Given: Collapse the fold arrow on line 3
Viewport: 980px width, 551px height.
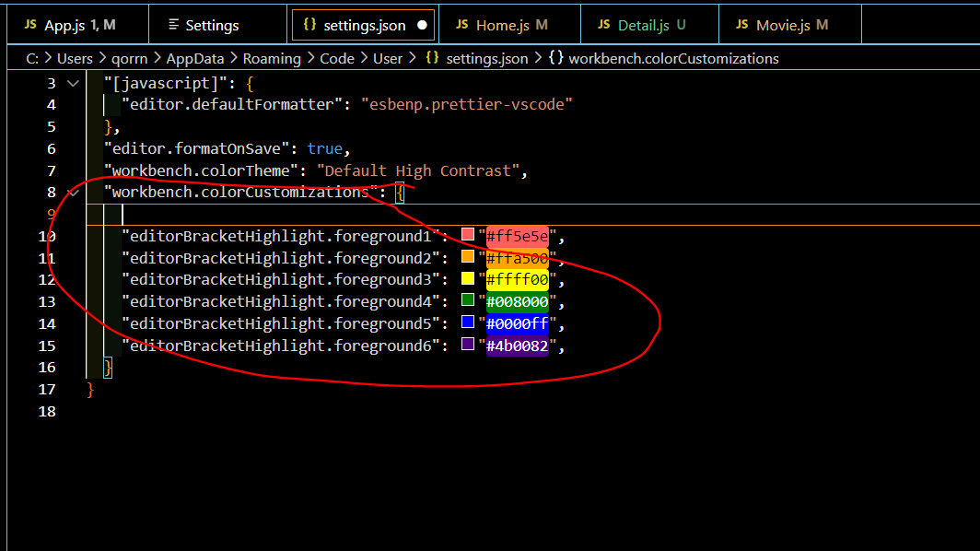Looking at the screenshot, I should (x=73, y=82).
